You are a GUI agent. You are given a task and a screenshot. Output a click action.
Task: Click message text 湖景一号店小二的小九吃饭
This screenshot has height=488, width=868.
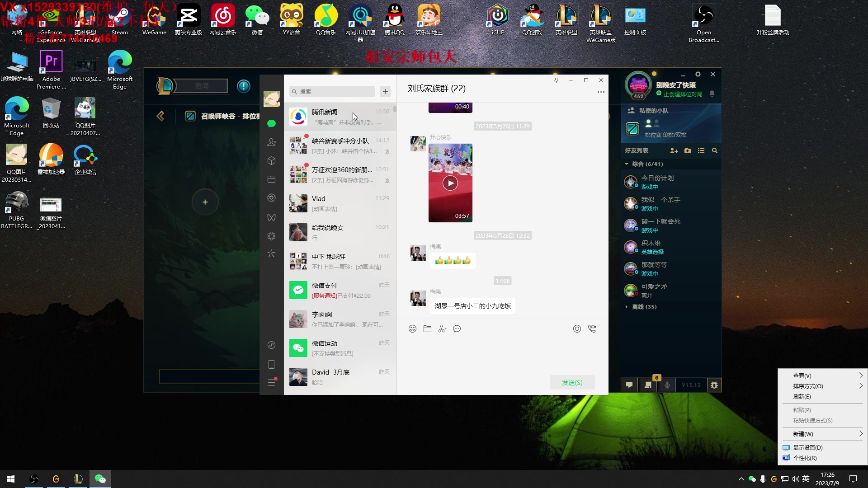(x=472, y=306)
